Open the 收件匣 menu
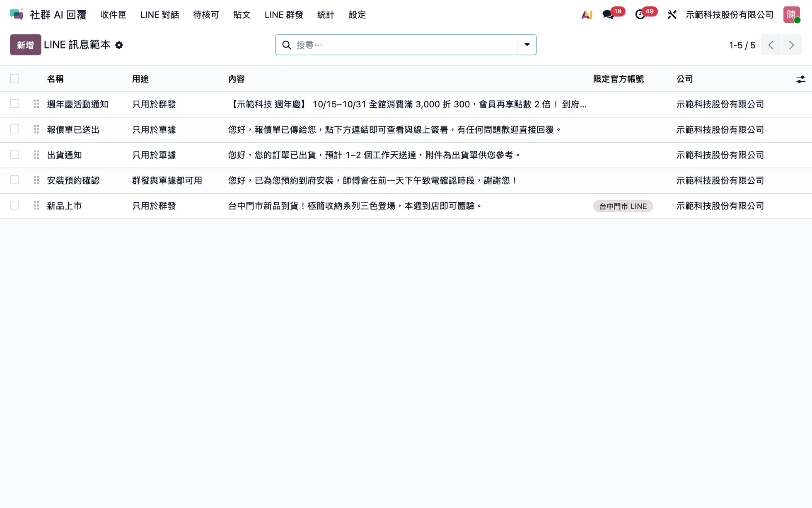The width and height of the screenshot is (812, 508). click(113, 15)
